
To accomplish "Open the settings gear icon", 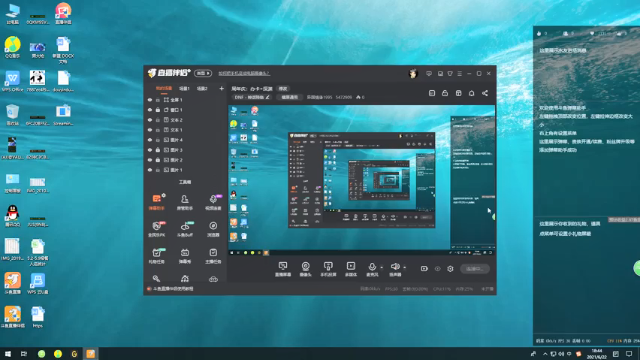I will pos(450,269).
